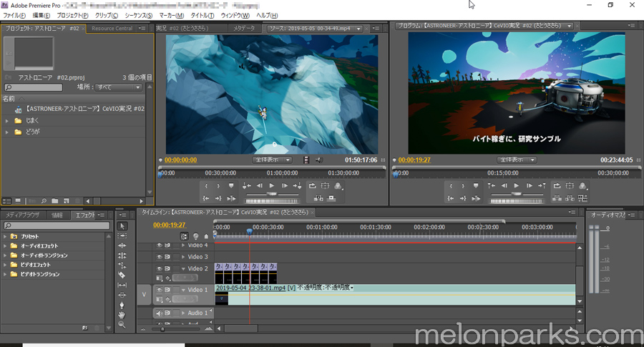Image resolution: width=644 pixels, height=347 pixels.
Task: Select the Slip tool
Action: (x=122, y=285)
